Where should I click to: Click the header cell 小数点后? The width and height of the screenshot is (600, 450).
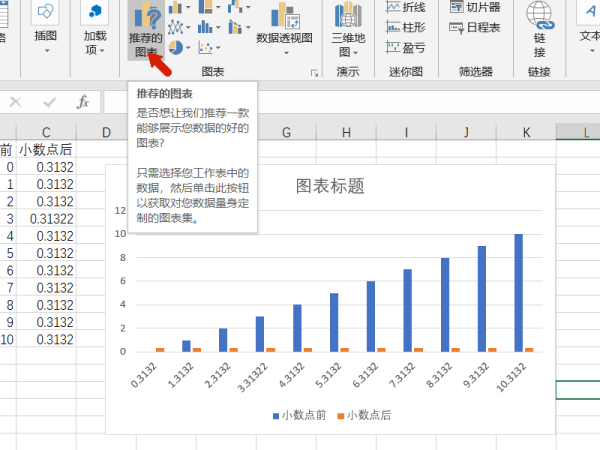click(46, 149)
